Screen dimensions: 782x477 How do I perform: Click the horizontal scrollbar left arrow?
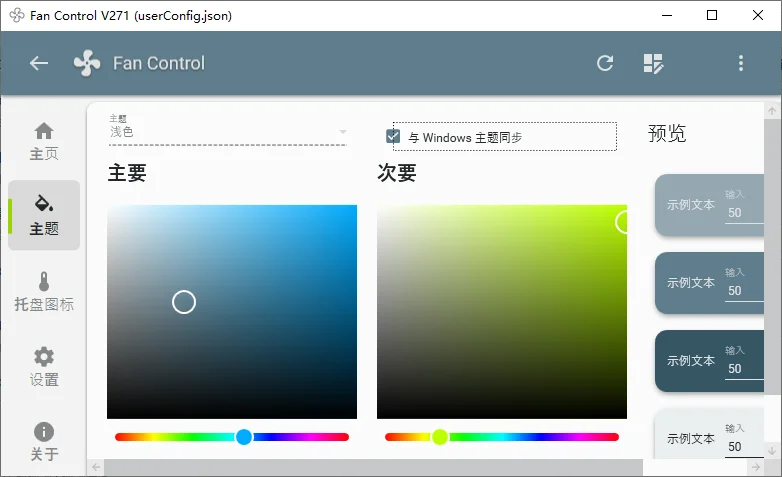point(96,468)
